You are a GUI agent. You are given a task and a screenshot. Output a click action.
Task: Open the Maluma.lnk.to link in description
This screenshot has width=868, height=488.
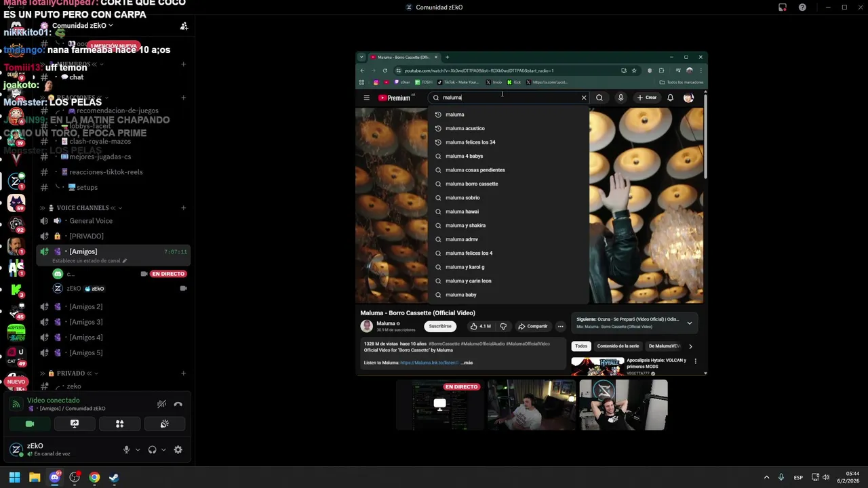tap(429, 363)
